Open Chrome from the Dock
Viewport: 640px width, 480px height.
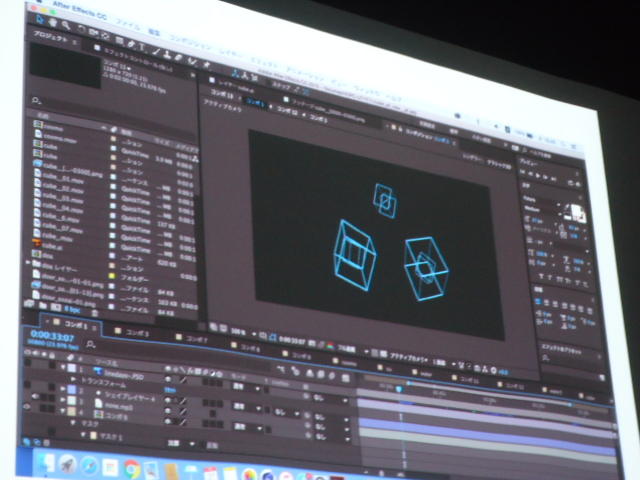click(x=132, y=469)
